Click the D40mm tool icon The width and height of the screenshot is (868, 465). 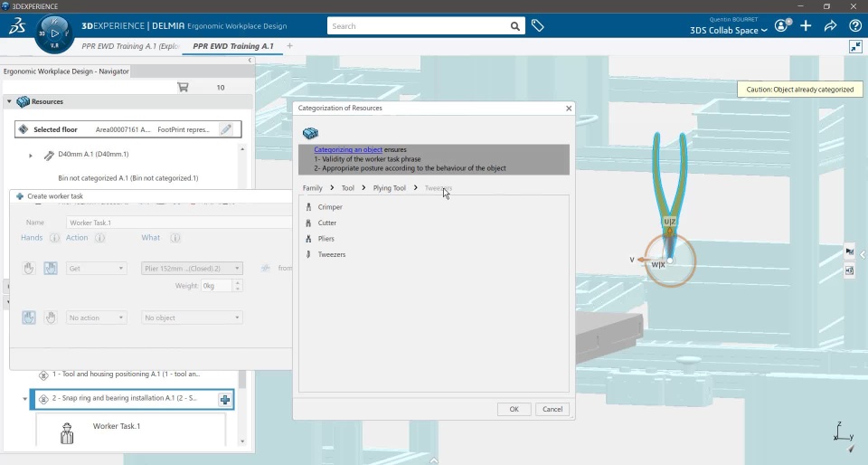click(x=49, y=155)
